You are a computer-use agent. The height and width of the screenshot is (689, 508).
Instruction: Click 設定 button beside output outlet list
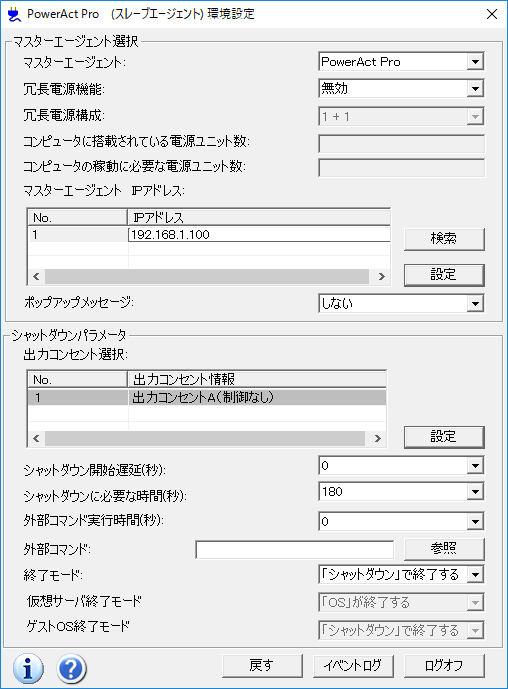click(x=444, y=437)
